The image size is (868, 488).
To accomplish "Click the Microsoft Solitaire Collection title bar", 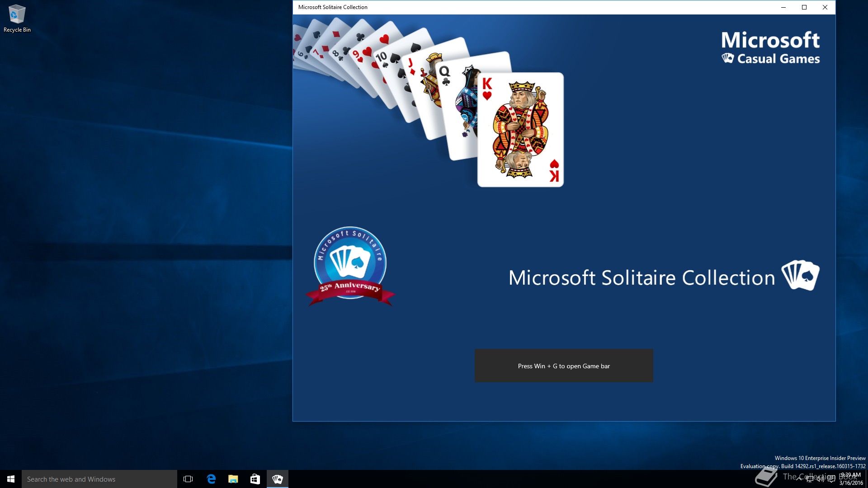I will coord(497,7).
